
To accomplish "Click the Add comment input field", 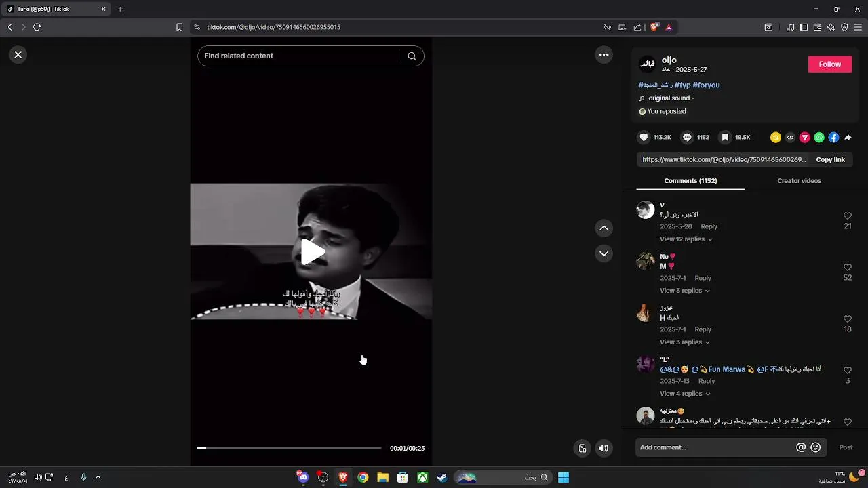I will (715, 447).
